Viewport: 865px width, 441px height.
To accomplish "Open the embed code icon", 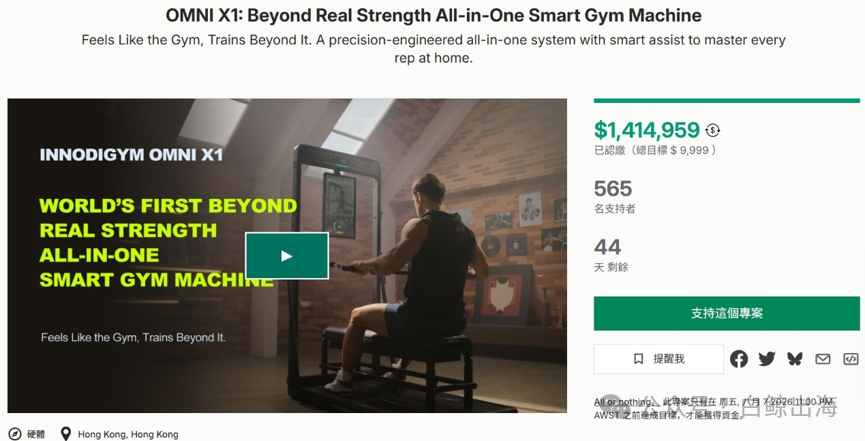I will pos(851,359).
